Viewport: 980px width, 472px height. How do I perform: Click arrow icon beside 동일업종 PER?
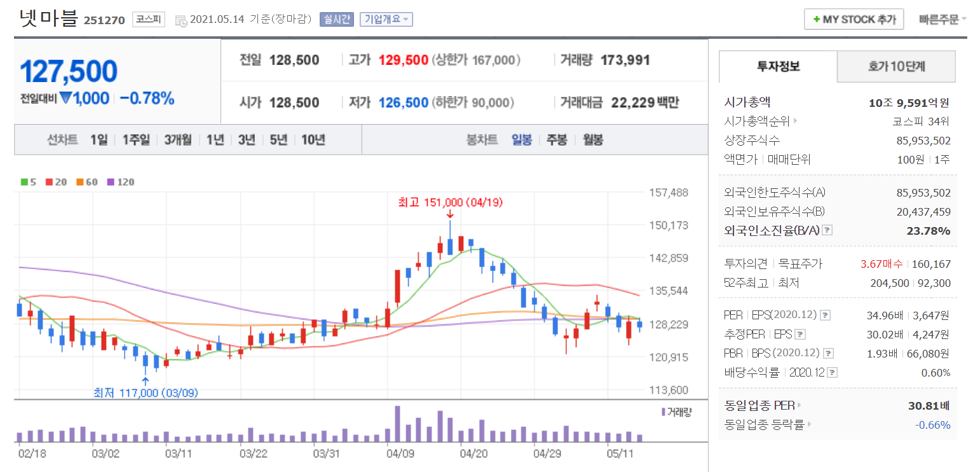(799, 406)
